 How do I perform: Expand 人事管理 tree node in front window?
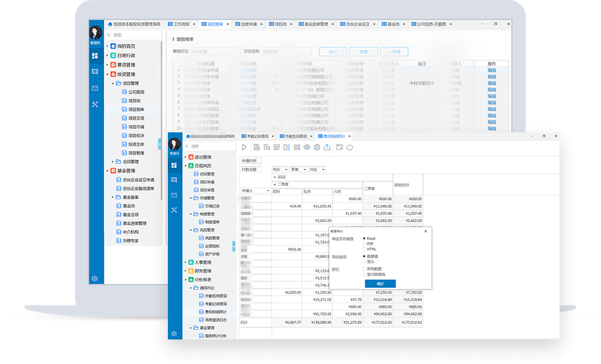[x=185, y=263]
